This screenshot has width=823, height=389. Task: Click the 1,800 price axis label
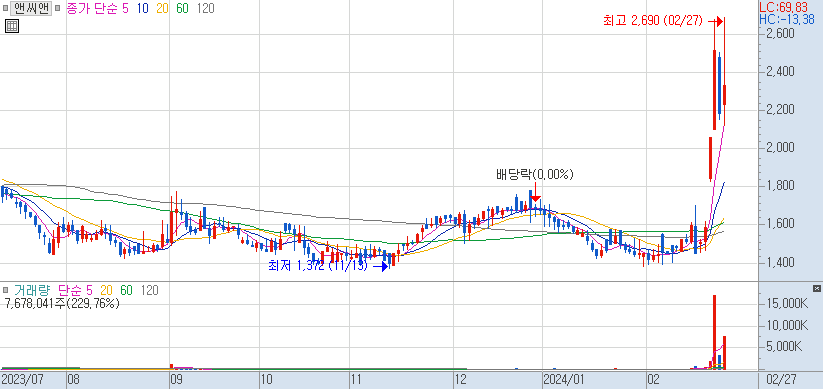[779, 186]
